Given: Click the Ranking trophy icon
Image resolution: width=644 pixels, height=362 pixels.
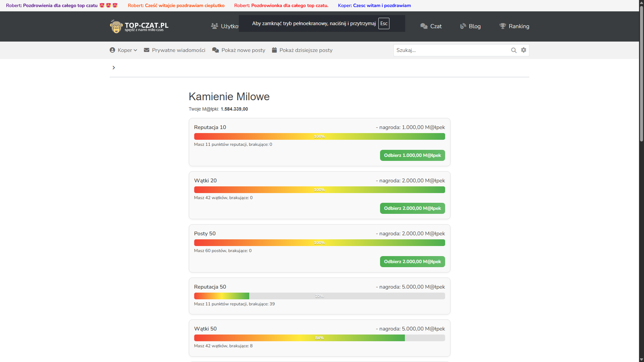Looking at the screenshot, I should (502, 26).
